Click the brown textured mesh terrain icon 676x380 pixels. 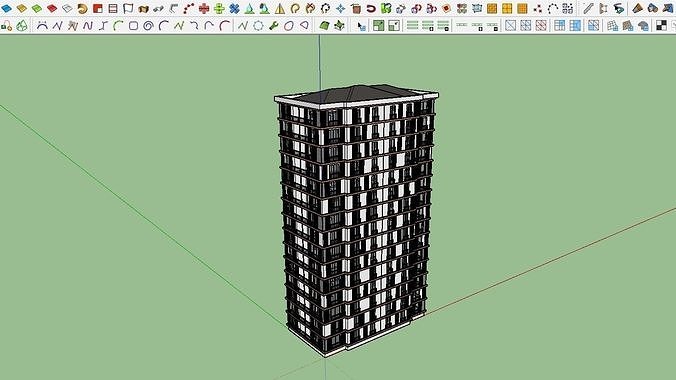click(x=628, y=26)
